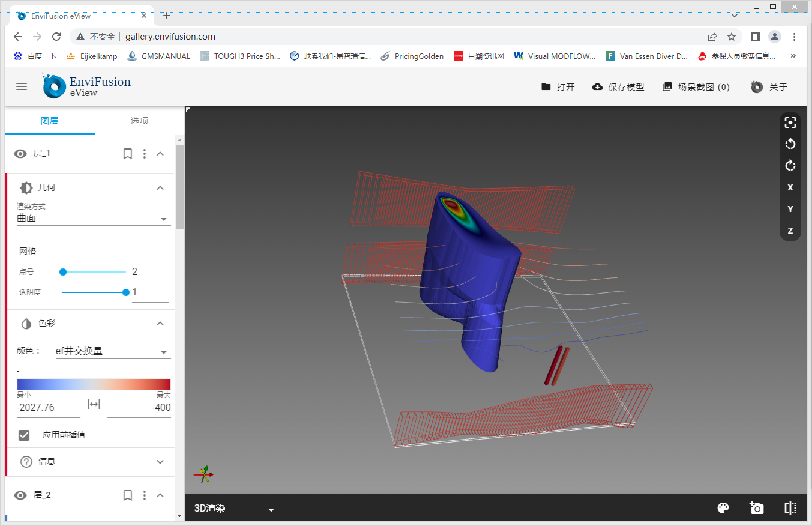Open a file with 打开 button

pyautogui.click(x=558, y=87)
